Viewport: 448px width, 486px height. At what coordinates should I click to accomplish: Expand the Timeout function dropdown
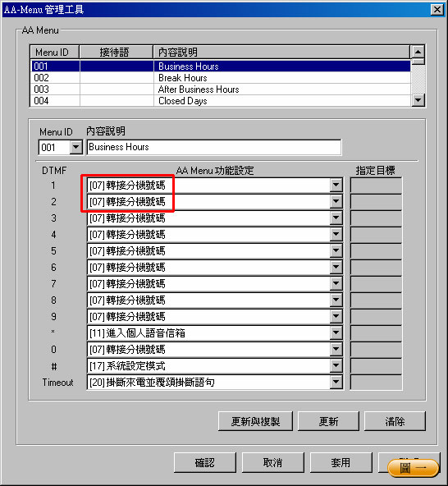336,383
